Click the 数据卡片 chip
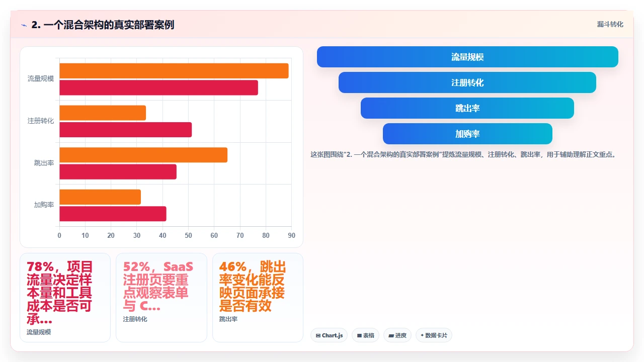The height and width of the screenshot is (362, 644). click(434, 335)
